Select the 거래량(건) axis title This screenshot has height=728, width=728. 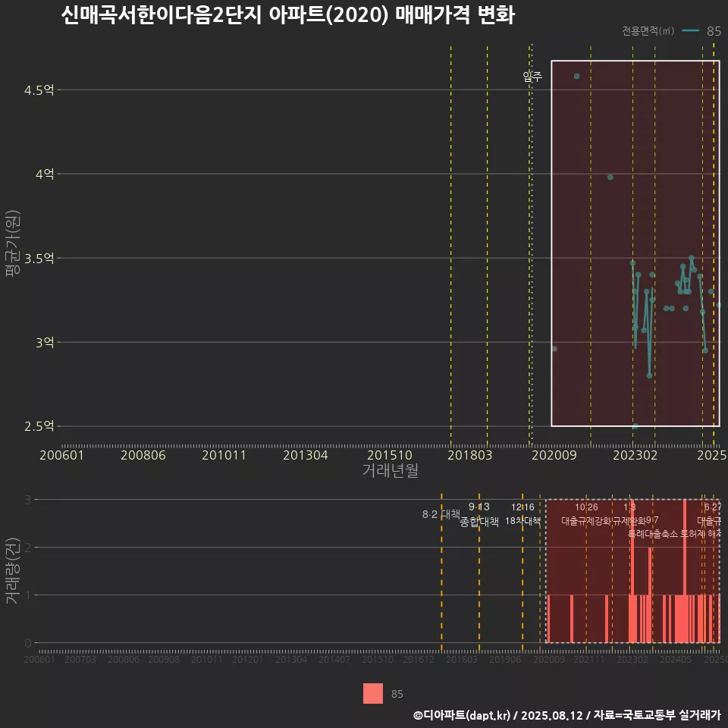pyautogui.click(x=13, y=570)
